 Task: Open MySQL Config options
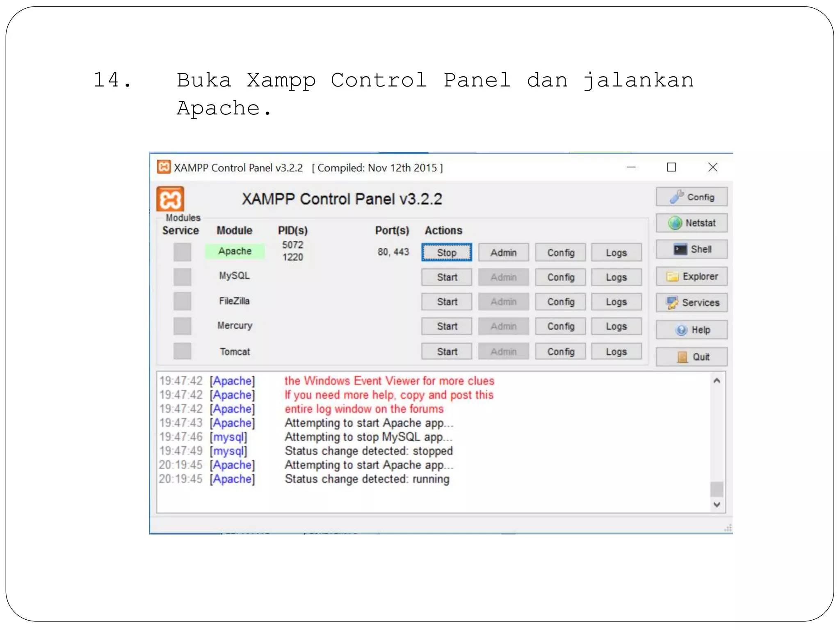pos(561,277)
